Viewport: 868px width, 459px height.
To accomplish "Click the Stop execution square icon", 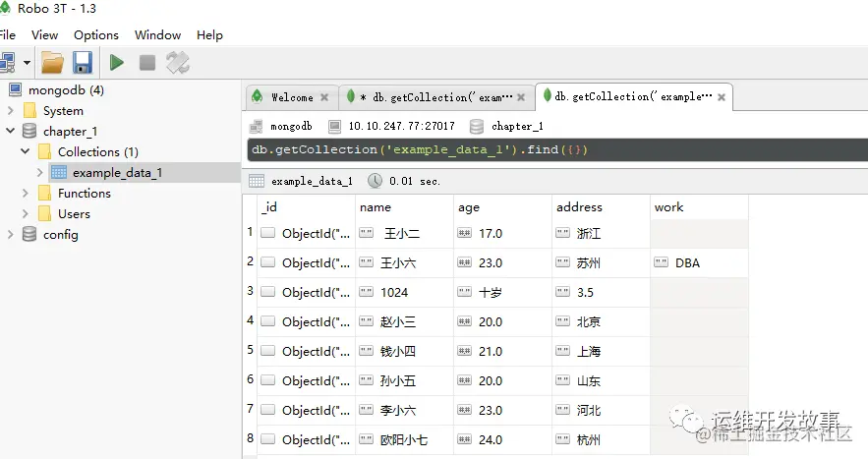I will [146, 63].
